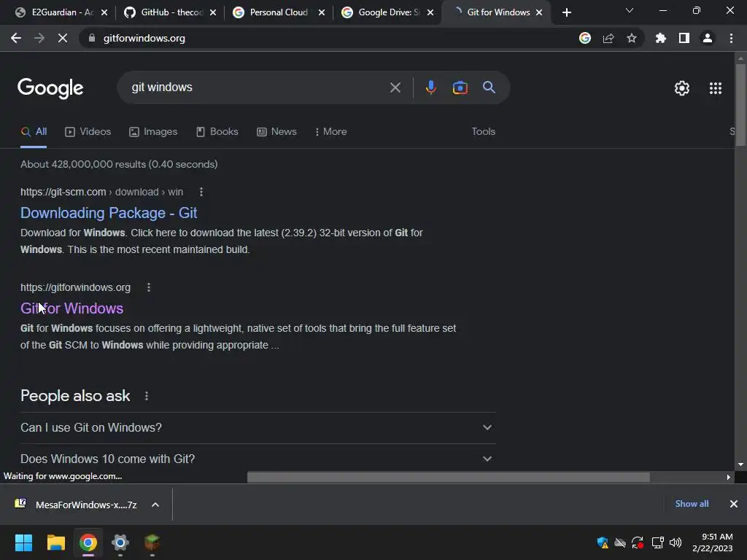Open the clock and date in taskbar

pyautogui.click(x=712, y=542)
